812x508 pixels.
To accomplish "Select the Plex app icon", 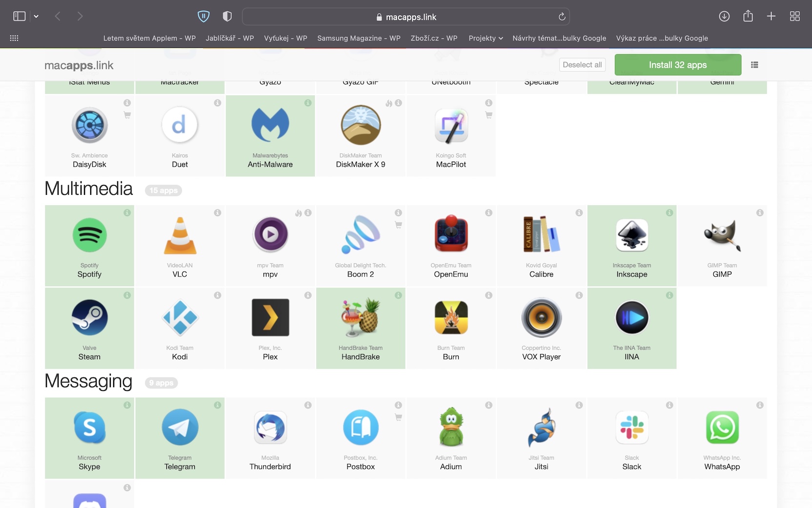I will click(270, 317).
